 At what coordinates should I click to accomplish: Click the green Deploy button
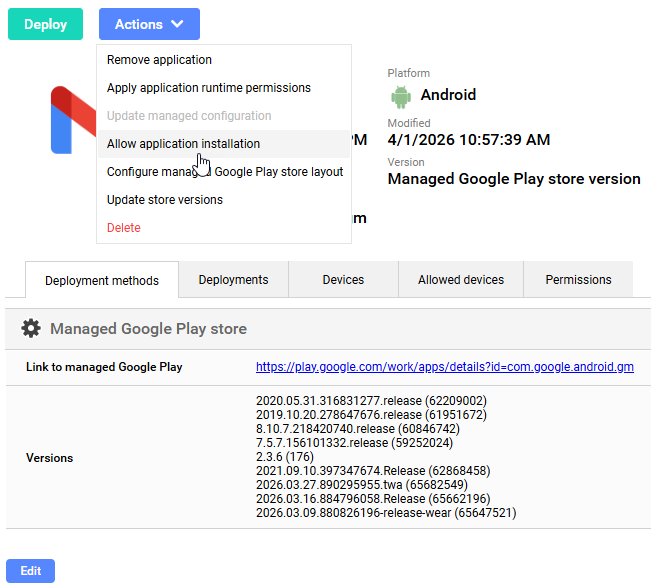coord(45,24)
